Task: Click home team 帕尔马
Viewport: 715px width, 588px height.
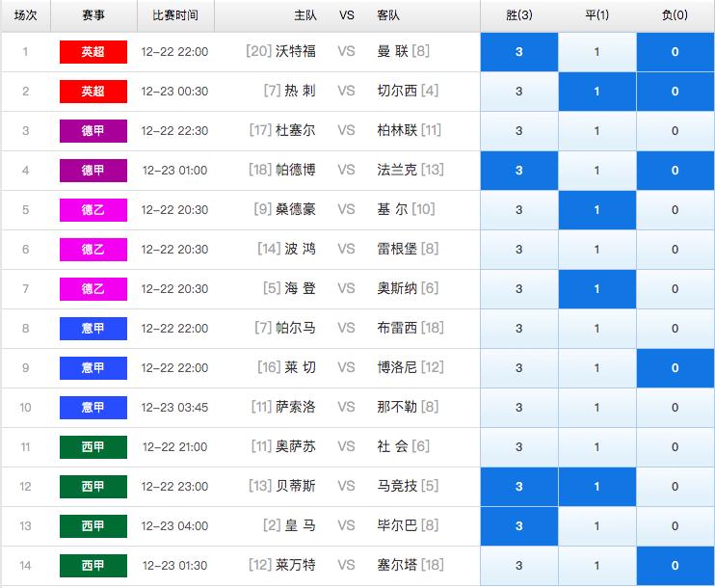Action: pos(296,328)
